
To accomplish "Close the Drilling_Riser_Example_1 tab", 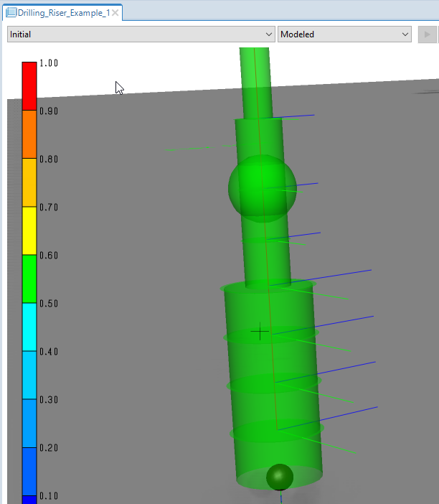I will pyautogui.click(x=115, y=13).
